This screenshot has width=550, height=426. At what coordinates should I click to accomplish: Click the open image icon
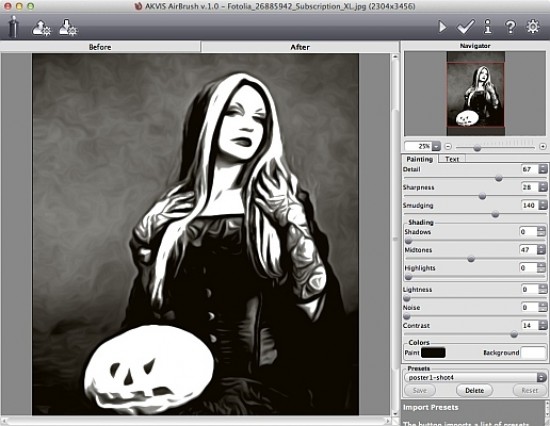[41, 28]
